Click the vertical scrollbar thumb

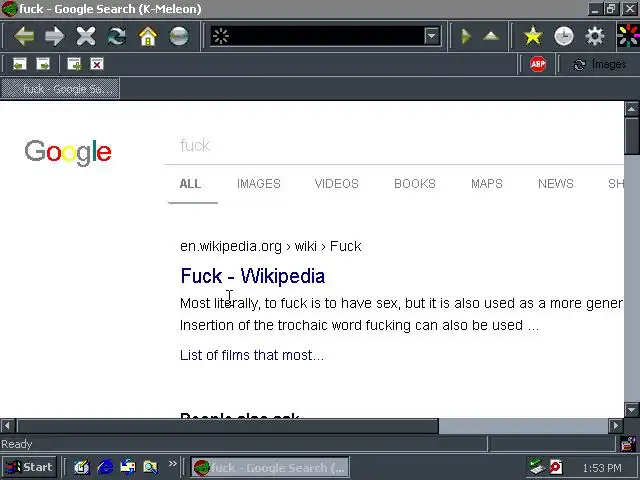pyautogui.click(x=631, y=136)
